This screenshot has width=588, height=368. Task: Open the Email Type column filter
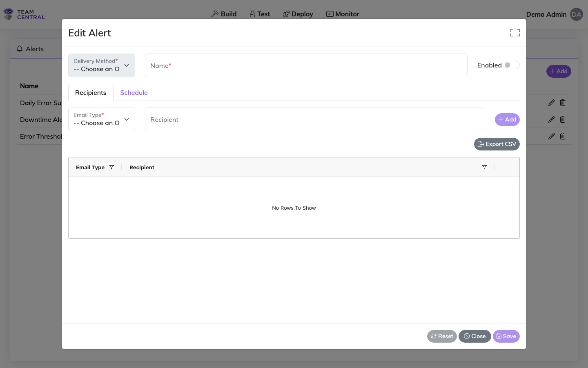click(111, 167)
